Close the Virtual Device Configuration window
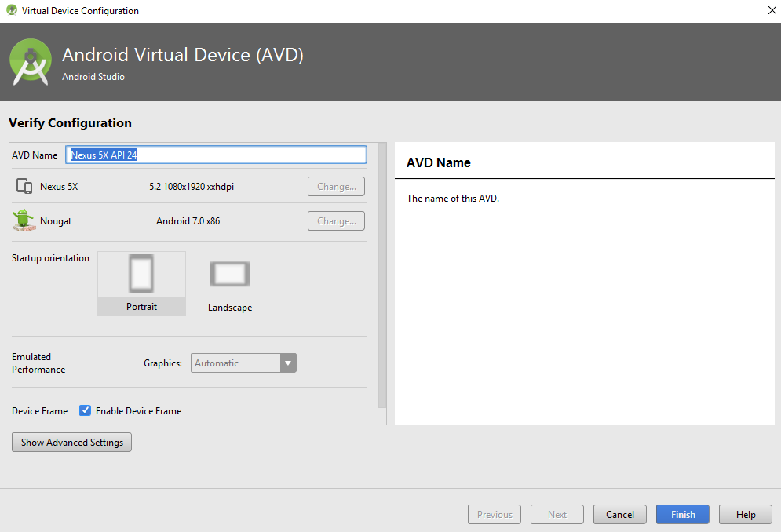 point(772,10)
